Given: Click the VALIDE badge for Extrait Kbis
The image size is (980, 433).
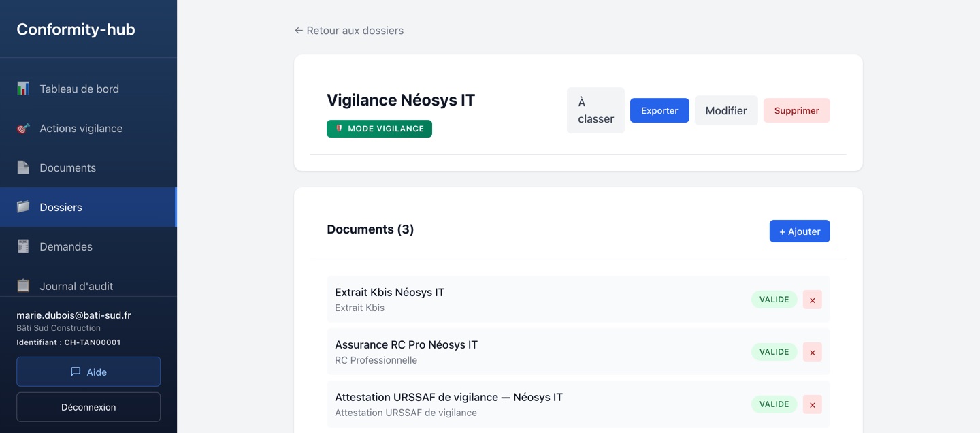Looking at the screenshot, I should coord(774,300).
